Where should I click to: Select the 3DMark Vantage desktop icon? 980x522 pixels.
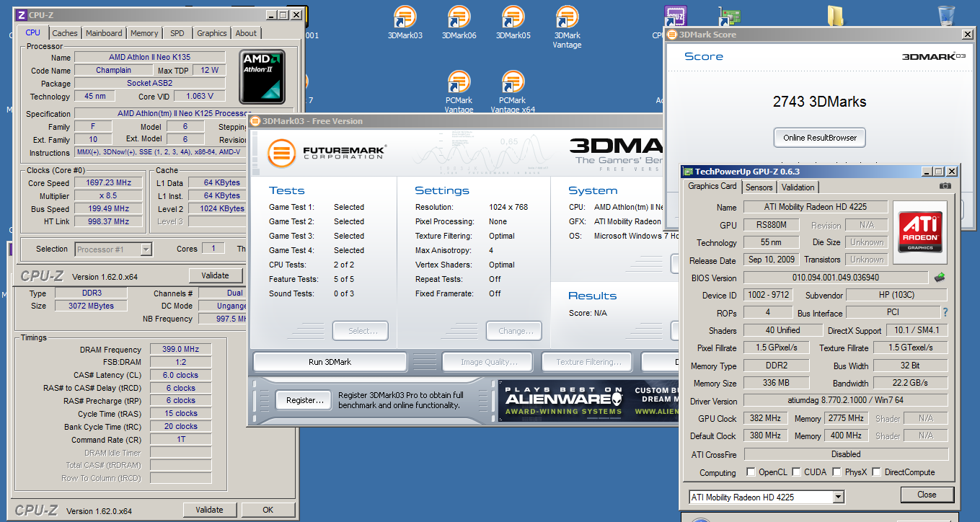[x=567, y=27]
